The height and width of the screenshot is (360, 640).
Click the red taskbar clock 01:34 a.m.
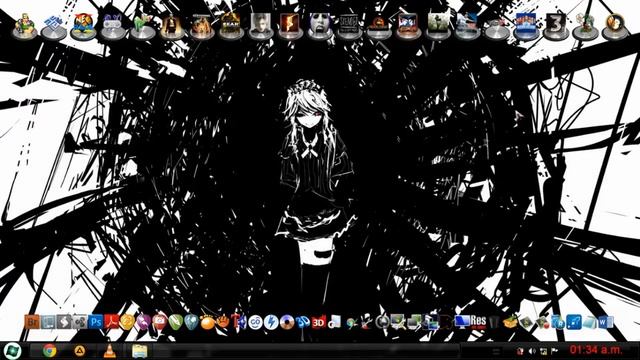point(596,350)
